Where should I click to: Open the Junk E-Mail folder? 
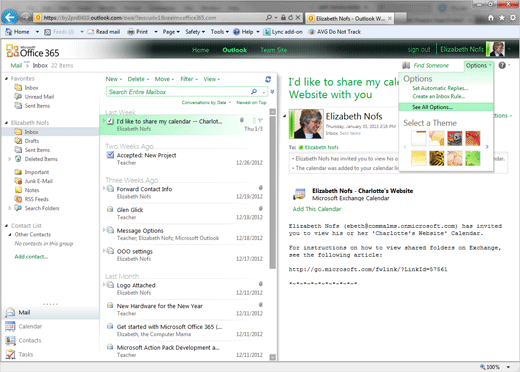pyautogui.click(x=38, y=181)
